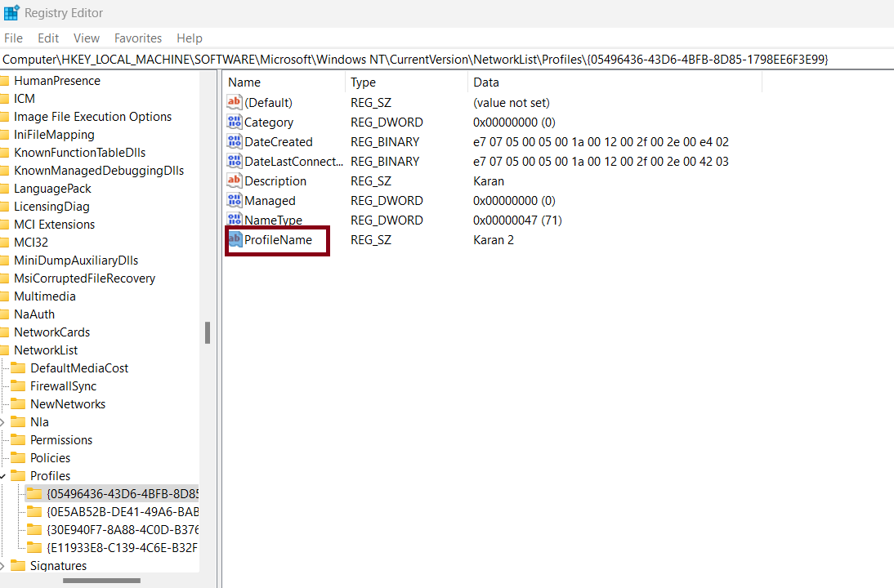This screenshot has height=588, width=894.
Task: Select the Description string value icon
Action: point(235,181)
